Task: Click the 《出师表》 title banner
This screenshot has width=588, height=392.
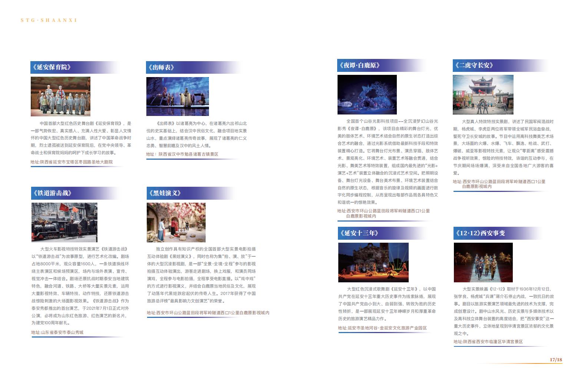Action: click(x=193, y=67)
